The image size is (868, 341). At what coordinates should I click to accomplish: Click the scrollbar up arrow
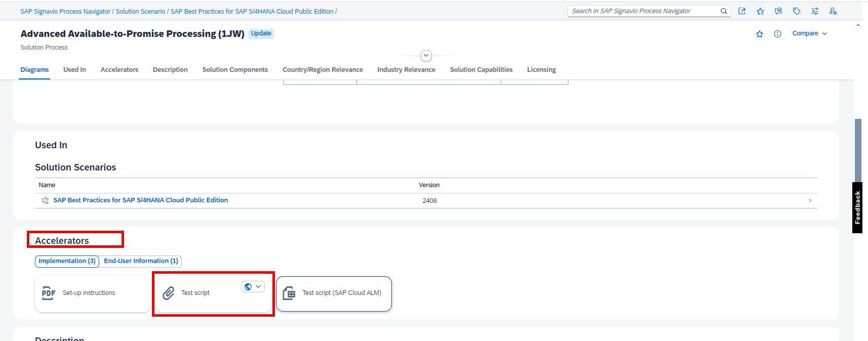[858, 25]
